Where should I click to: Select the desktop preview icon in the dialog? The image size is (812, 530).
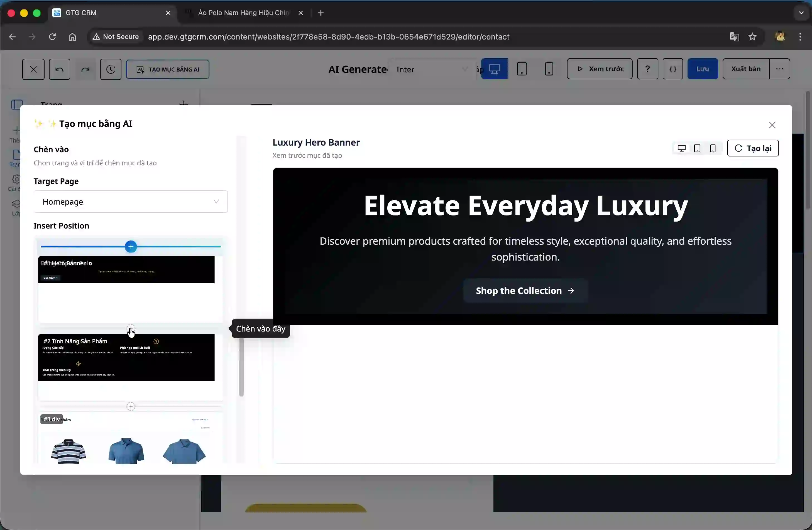(x=681, y=148)
